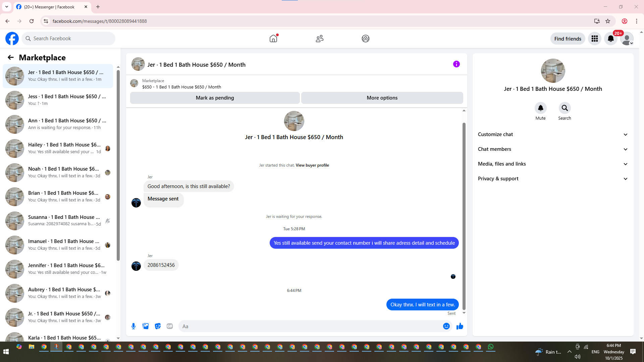Click More options button

coord(382,98)
